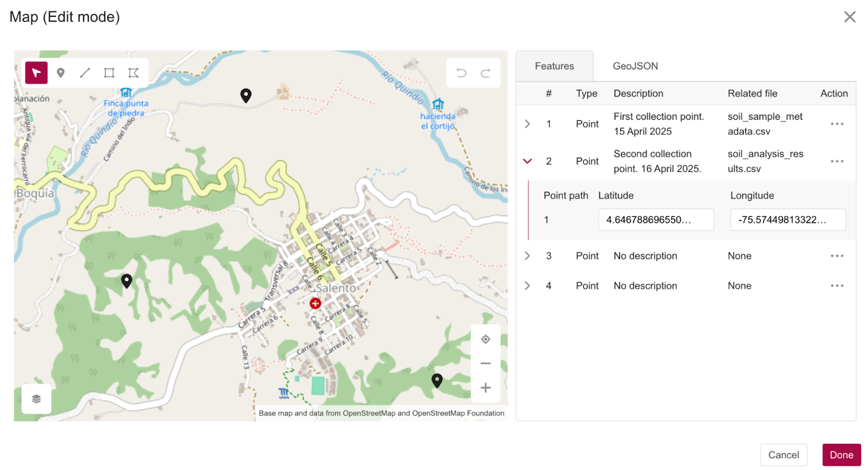Image resolution: width=868 pixels, height=470 pixels.
Task: Zoom in on the map
Action: [486, 388]
